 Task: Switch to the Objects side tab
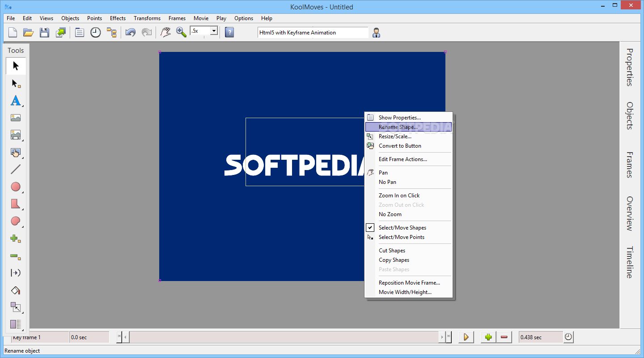[x=630, y=116]
